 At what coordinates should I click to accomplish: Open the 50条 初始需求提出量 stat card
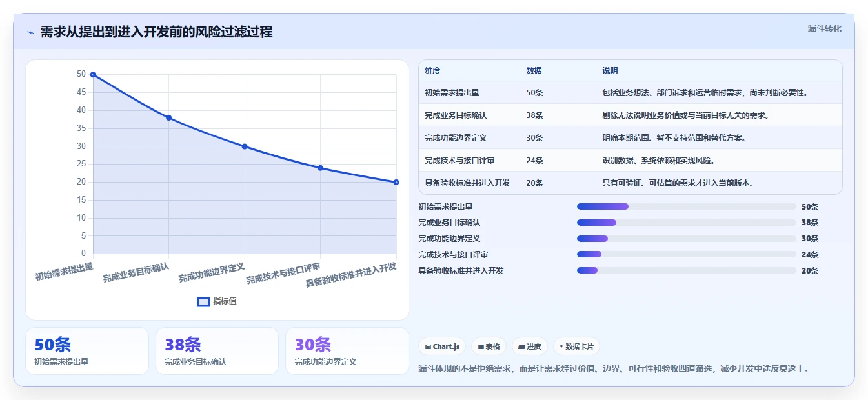87,351
